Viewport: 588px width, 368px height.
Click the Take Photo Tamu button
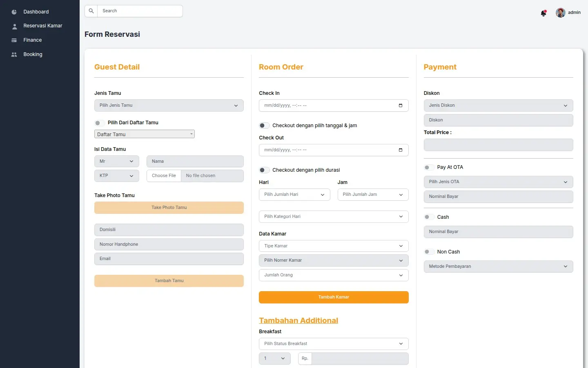click(169, 208)
